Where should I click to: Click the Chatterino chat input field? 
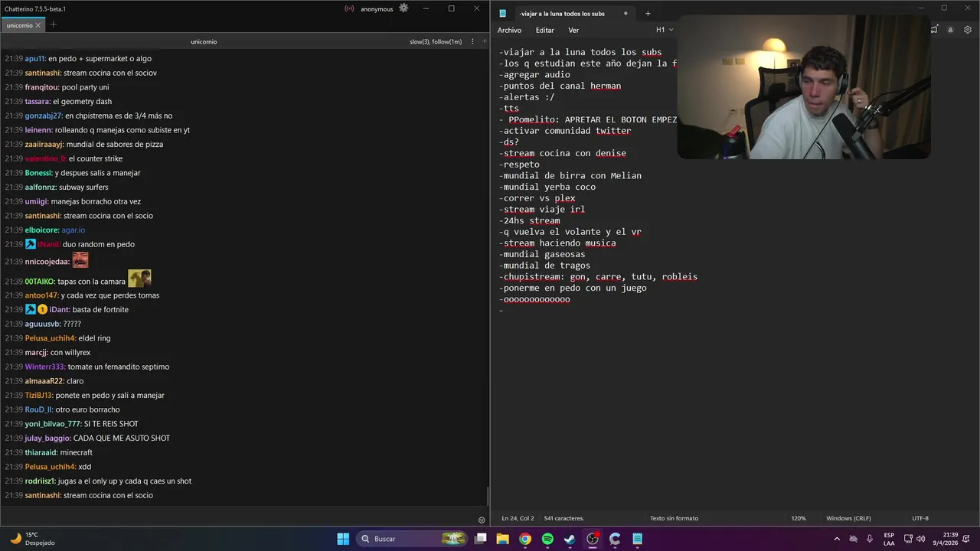237,517
